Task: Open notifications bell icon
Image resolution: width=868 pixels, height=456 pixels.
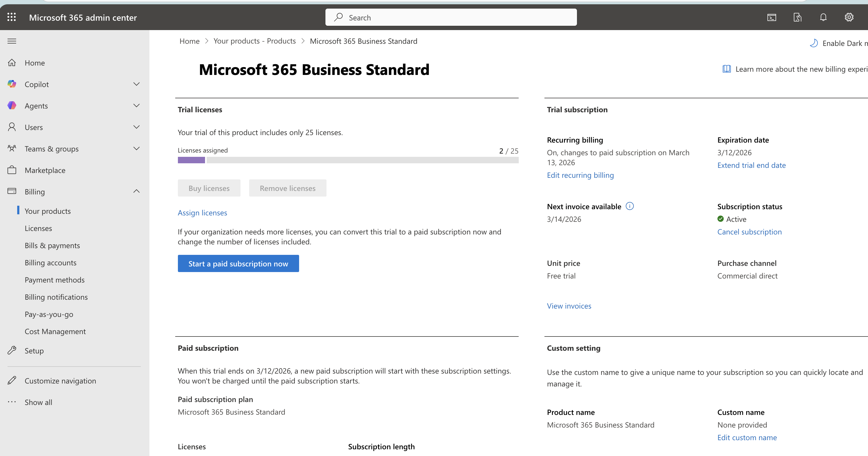Action: (x=823, y=17)
